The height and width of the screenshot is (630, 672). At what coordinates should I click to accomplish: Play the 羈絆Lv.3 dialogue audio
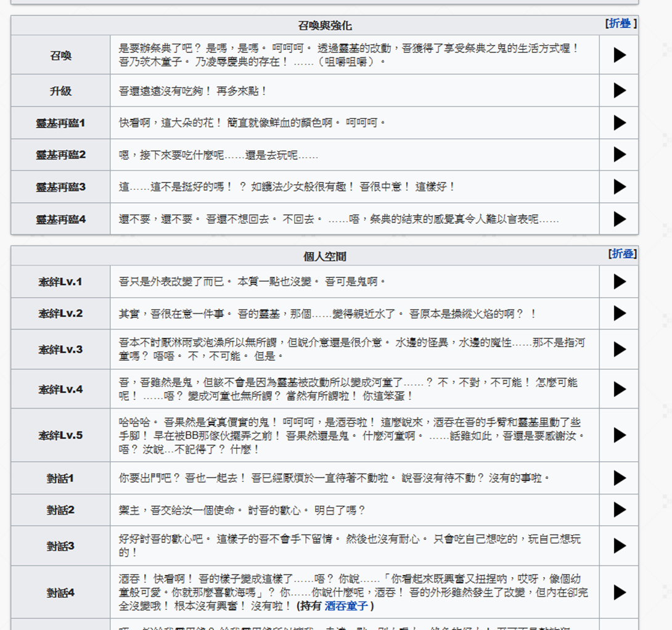click(x=618, y=349)
